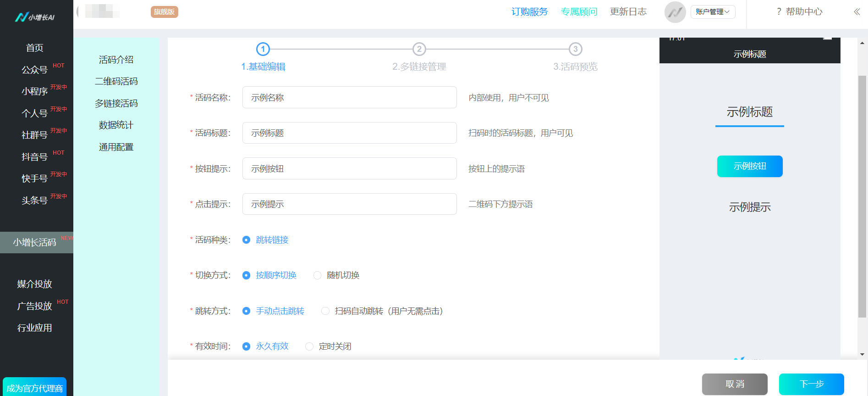Click step 3 circle 活码预览
This screenshot has width=868, height=396.
pos(576,49)
